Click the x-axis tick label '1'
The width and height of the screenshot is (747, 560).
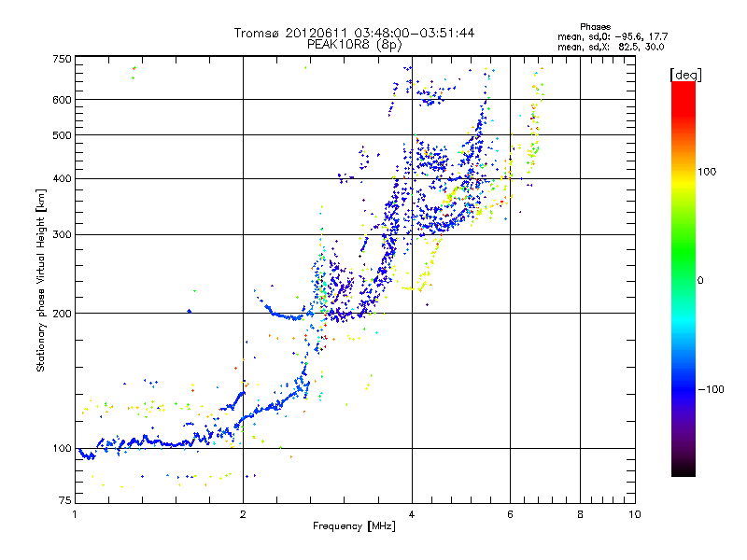click(x=75, y=514)
